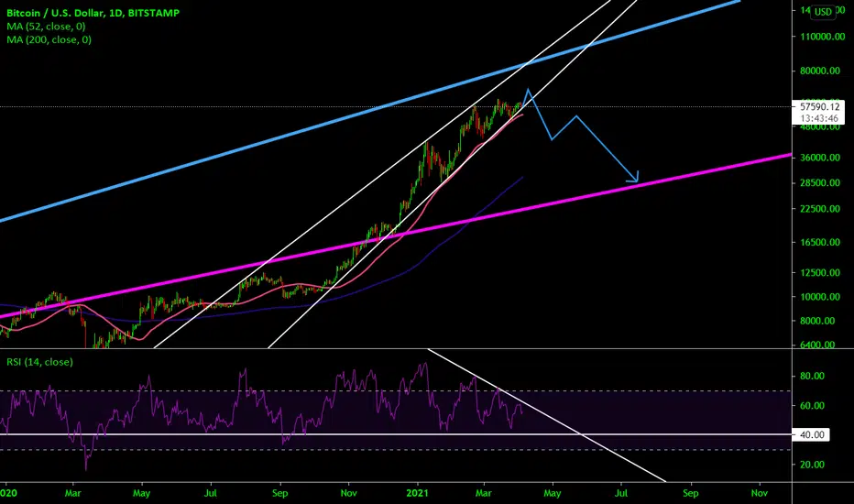Click the 10000.00 price axis label
The width and height of the screenshot is (854, 504).
tap(820, 297)
